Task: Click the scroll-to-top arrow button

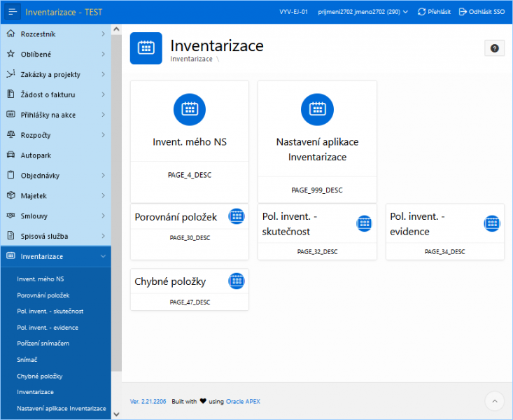Action: click(494, 401)
